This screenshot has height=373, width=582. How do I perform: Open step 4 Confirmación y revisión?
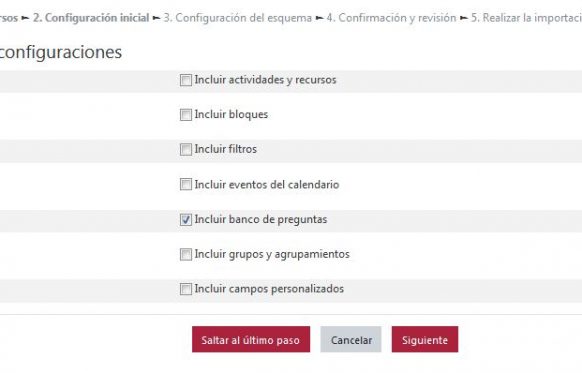[x=391, y=18]
